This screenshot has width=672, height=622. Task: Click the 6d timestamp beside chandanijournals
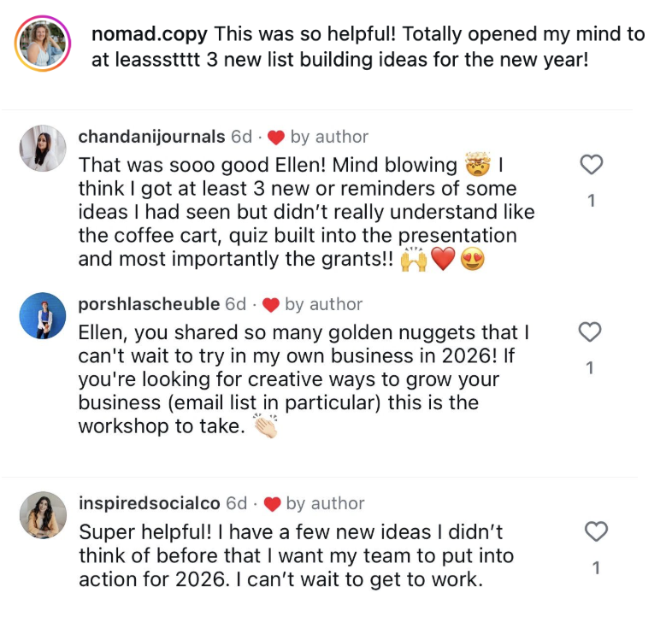(243, 137)
